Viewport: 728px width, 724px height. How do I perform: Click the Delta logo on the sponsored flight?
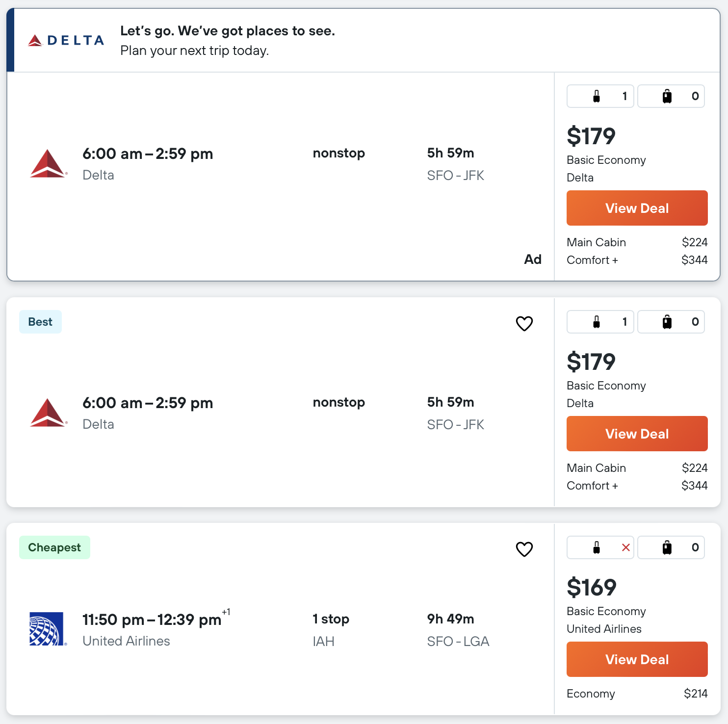pyautogui.click(x=48, y=164)
